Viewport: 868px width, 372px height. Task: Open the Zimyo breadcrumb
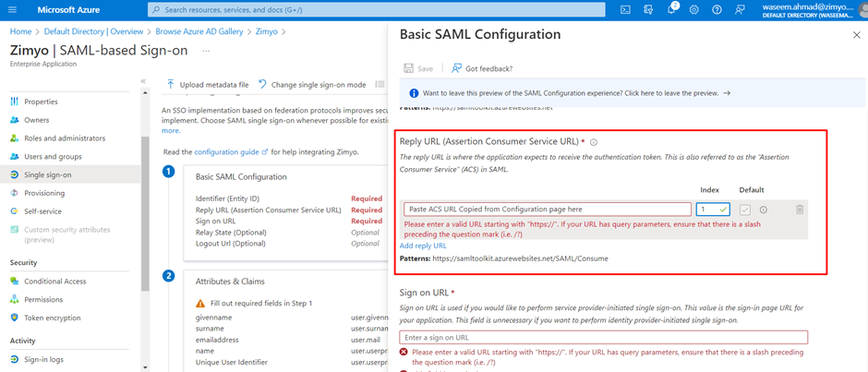point(266,31)
